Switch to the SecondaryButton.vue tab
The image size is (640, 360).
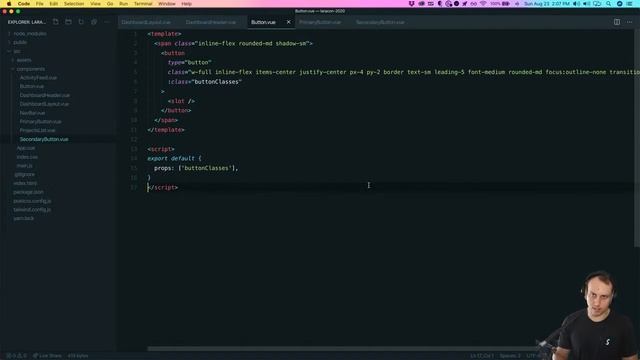coord(380,22)
